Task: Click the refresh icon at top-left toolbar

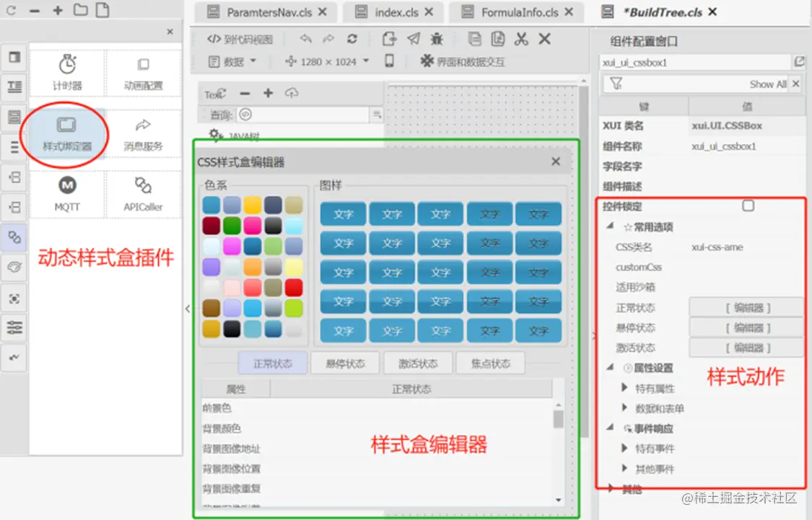Action: [11, 10]
